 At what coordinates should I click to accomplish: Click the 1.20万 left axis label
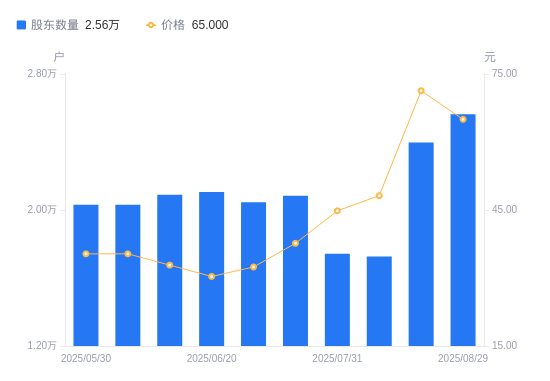click(x=42, y=346)
